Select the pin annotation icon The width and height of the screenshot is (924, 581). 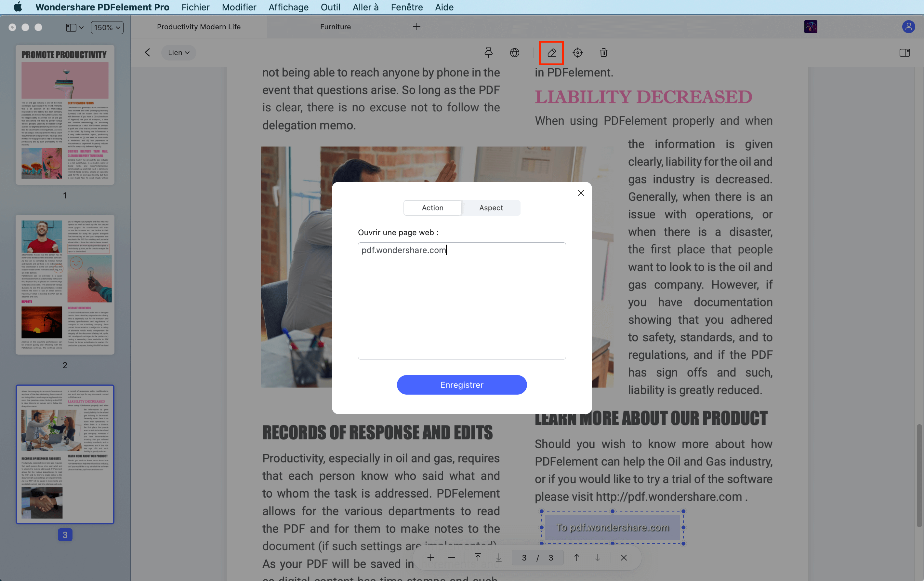click(488, 53)
